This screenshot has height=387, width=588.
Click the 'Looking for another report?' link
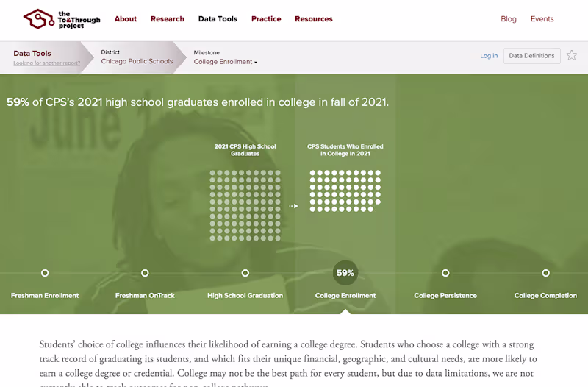coord(47,63)
